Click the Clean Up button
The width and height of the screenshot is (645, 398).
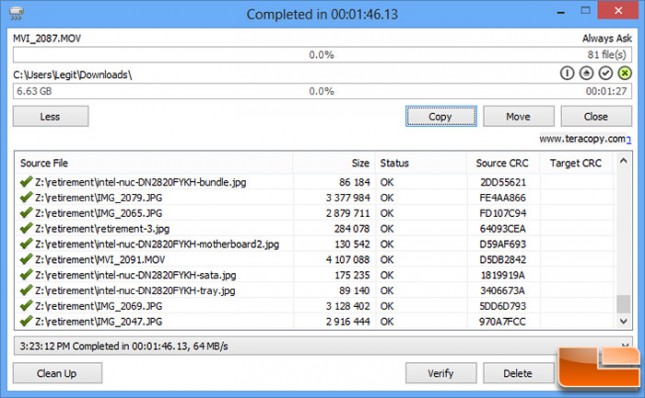57,373
